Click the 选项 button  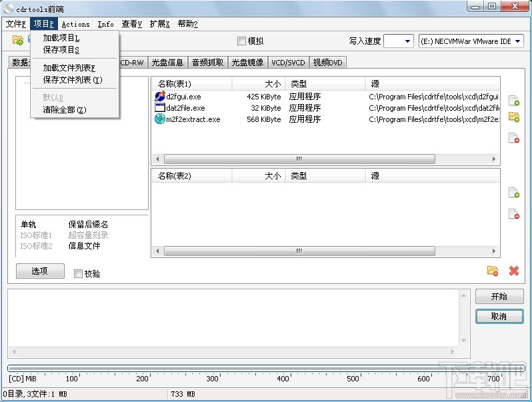40,271
